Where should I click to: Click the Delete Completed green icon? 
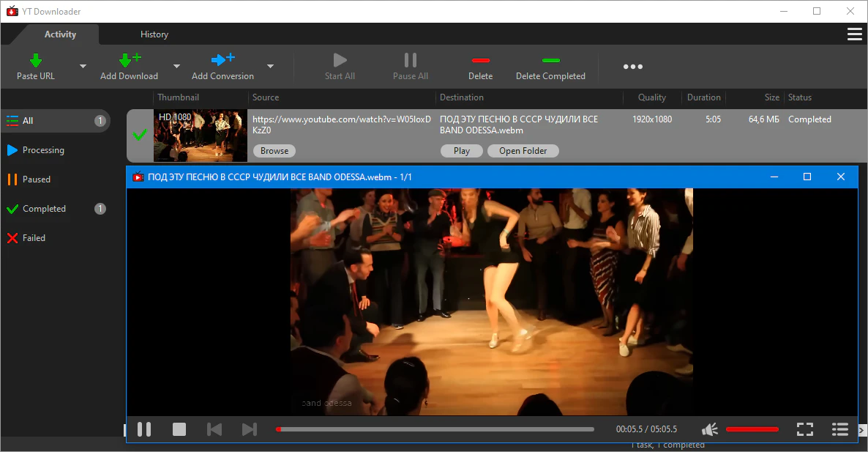point(550,61)
